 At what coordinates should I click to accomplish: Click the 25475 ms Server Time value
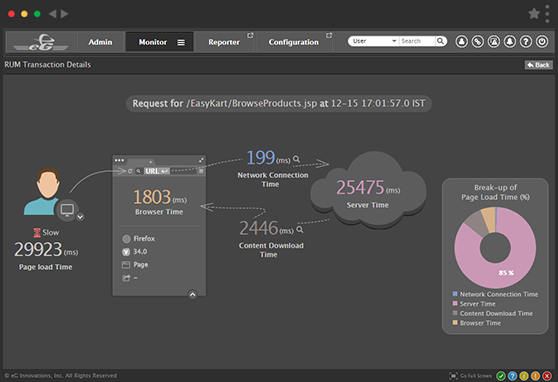[368, 187]
